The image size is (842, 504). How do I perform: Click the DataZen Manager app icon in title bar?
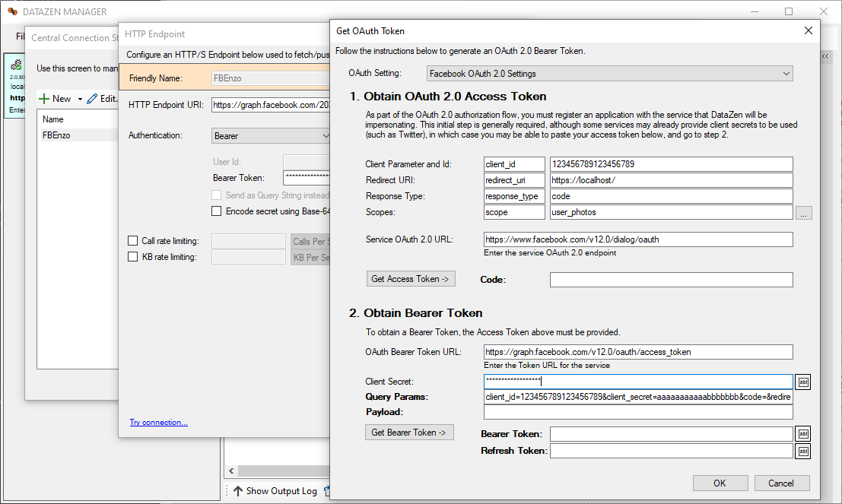point(12,11)
